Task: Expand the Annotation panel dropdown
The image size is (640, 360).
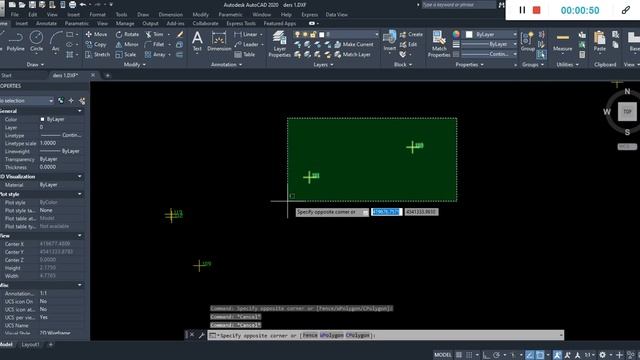Action: pyautogui.click(x=226, y=64)
